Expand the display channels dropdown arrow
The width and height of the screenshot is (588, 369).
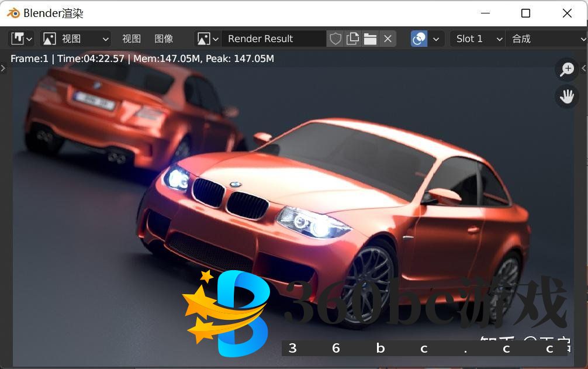click(x=435, y=39)
